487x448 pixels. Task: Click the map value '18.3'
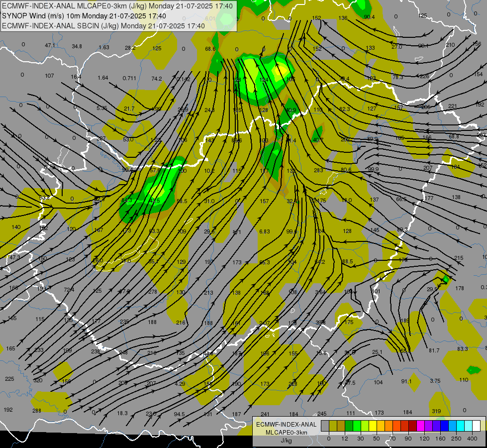(x=122, y=413)
